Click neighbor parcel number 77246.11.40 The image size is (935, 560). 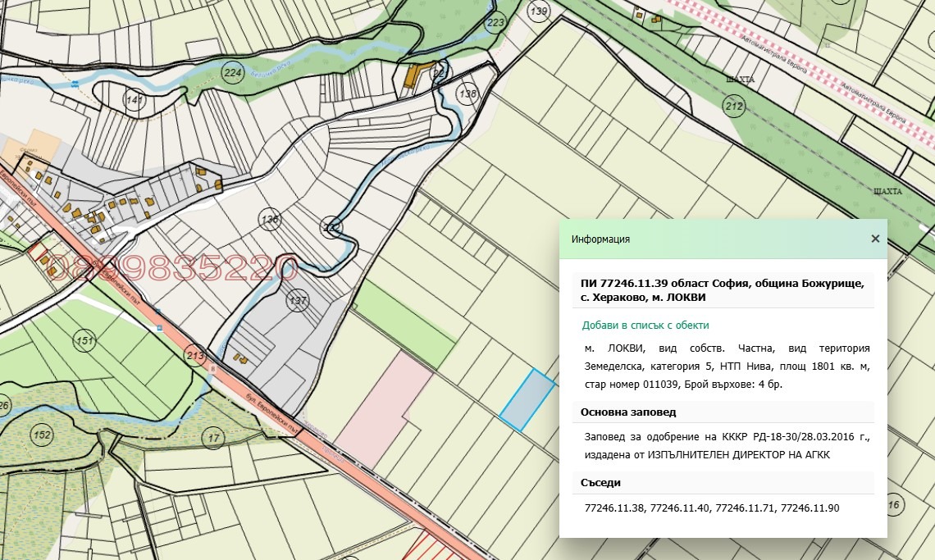pyautogui.click(x=680, y=508)
